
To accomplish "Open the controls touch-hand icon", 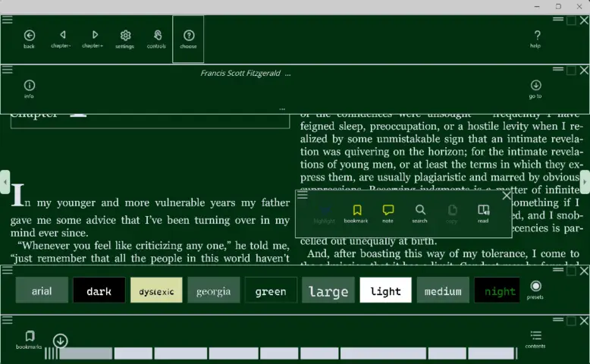I will (x=156, y=39).
